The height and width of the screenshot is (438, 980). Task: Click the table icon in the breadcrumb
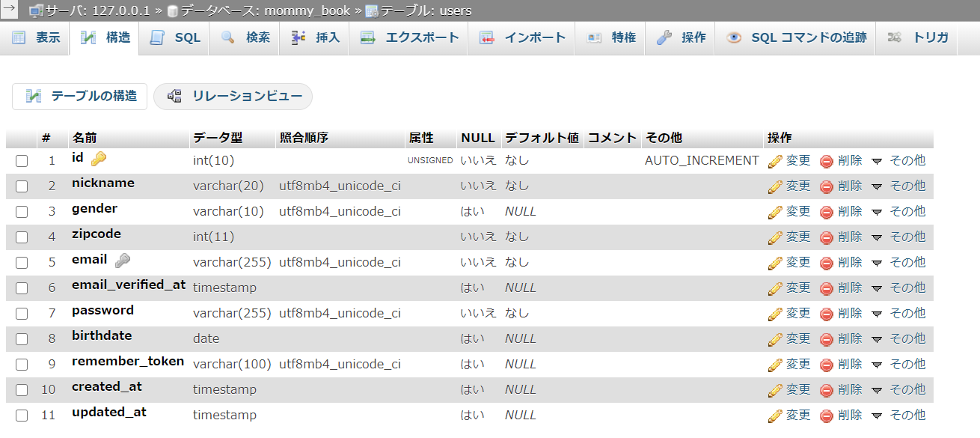click(x=372, y=11)
